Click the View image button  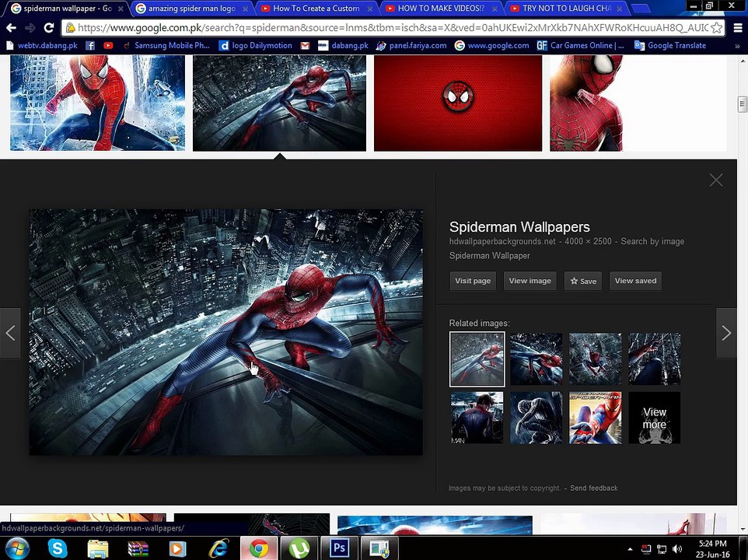click(530, 281)
